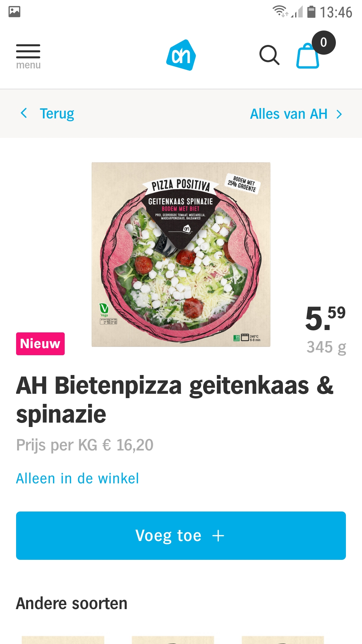This screenshot has height=644, width=362.
Task: Go back with Terug link
Action: point(57,114)
